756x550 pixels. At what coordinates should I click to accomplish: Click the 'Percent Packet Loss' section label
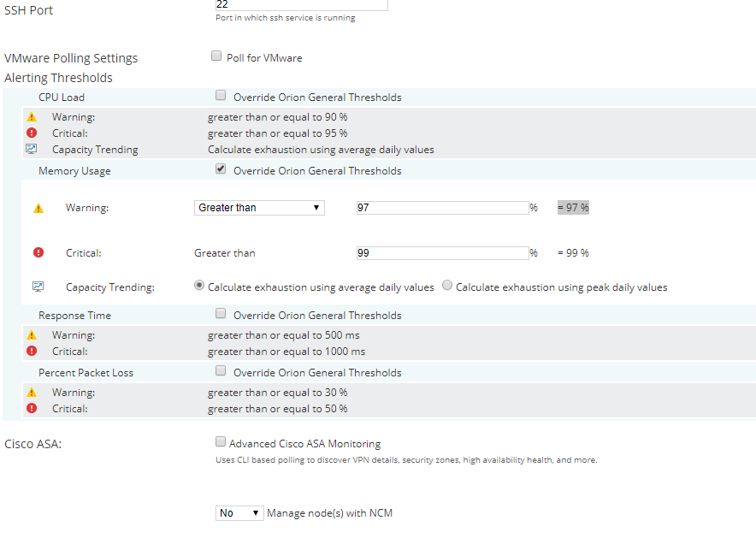(86, 373)
